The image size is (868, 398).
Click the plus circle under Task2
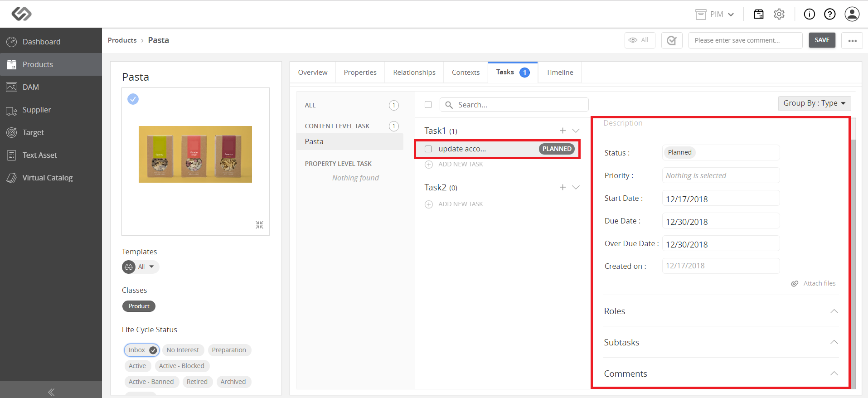pyautogui.click(x=429, y=204)
